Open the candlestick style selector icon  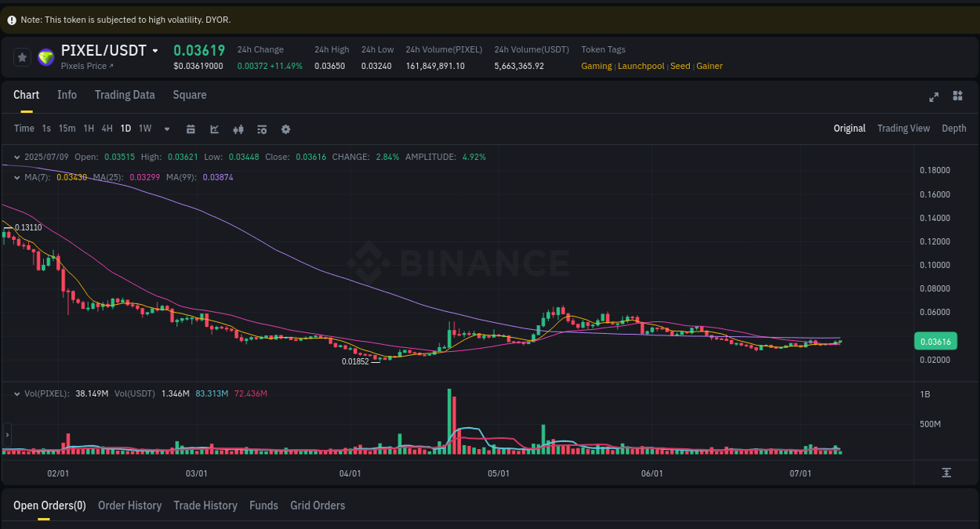[x=238, y=129]
